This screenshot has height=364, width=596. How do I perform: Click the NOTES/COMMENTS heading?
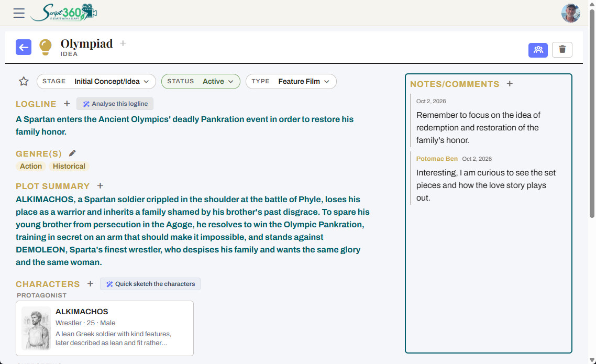point(455,84)
